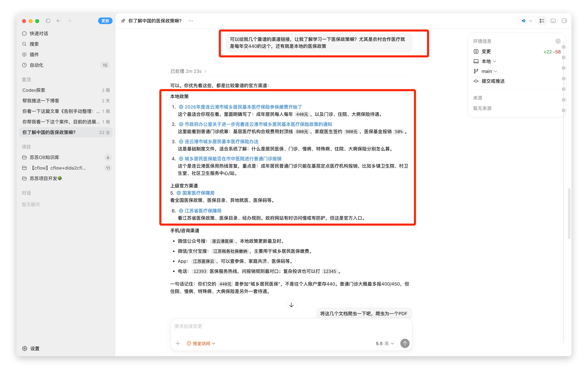Click the send arrow button
This screenshot has width=588, height=376.
[405, 343]
